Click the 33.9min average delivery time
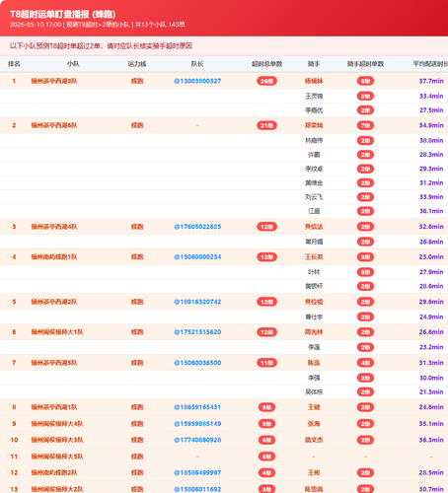This screenshot has width=448, height=493. tap(431, 197)
